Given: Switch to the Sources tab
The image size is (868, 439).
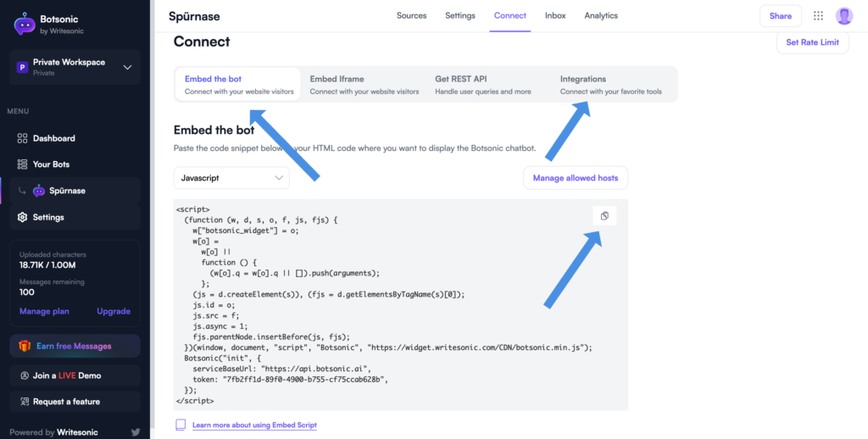Looking at the screenshot, I should [411, 15].
